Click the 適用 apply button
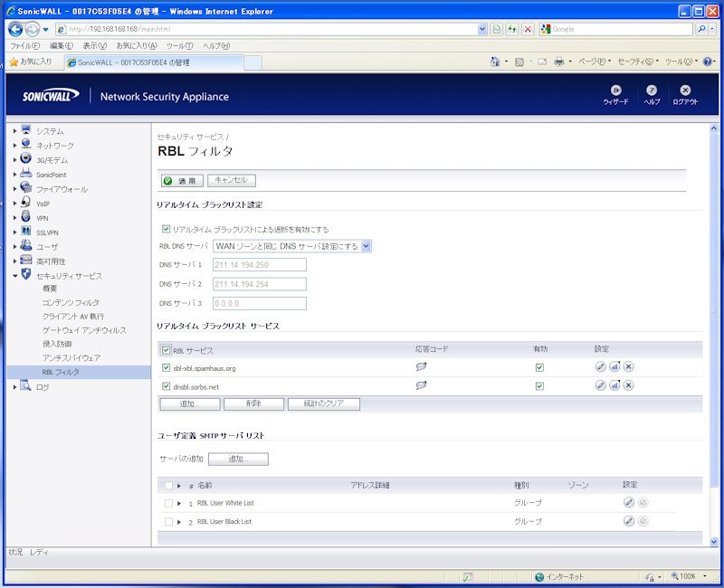Viewport: 724px width, 588px height. 182,180
